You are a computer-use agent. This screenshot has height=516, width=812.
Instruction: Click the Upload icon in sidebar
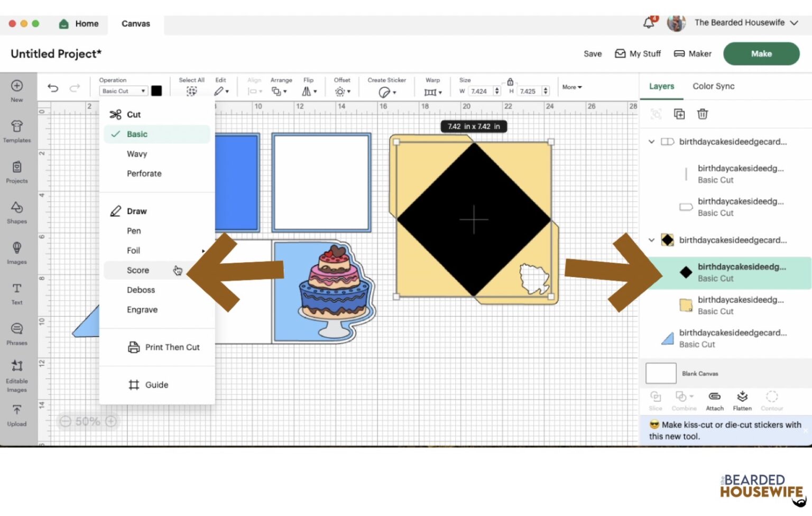tap(17, 414)
